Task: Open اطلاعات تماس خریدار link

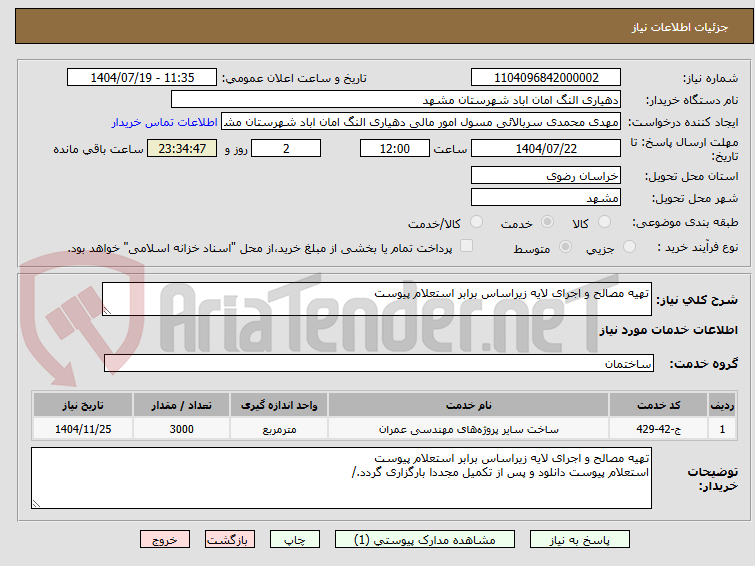Action: point(165,122)
